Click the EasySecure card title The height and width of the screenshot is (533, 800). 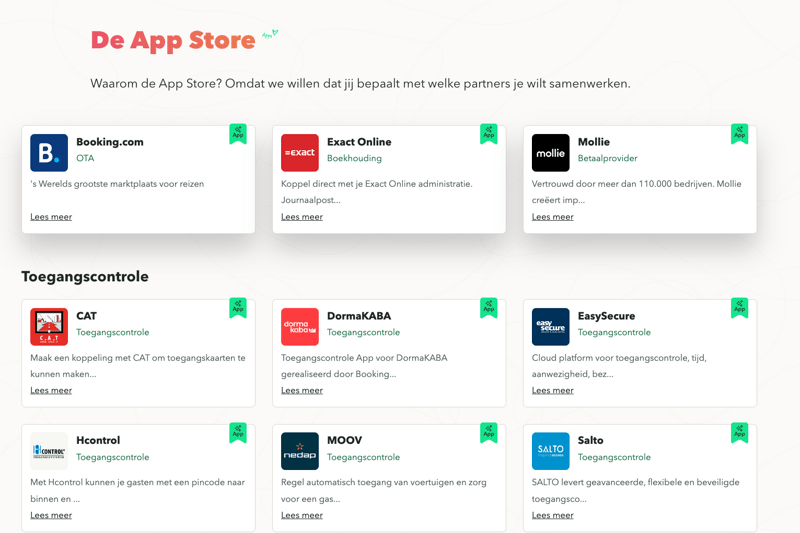click(607, 316)
